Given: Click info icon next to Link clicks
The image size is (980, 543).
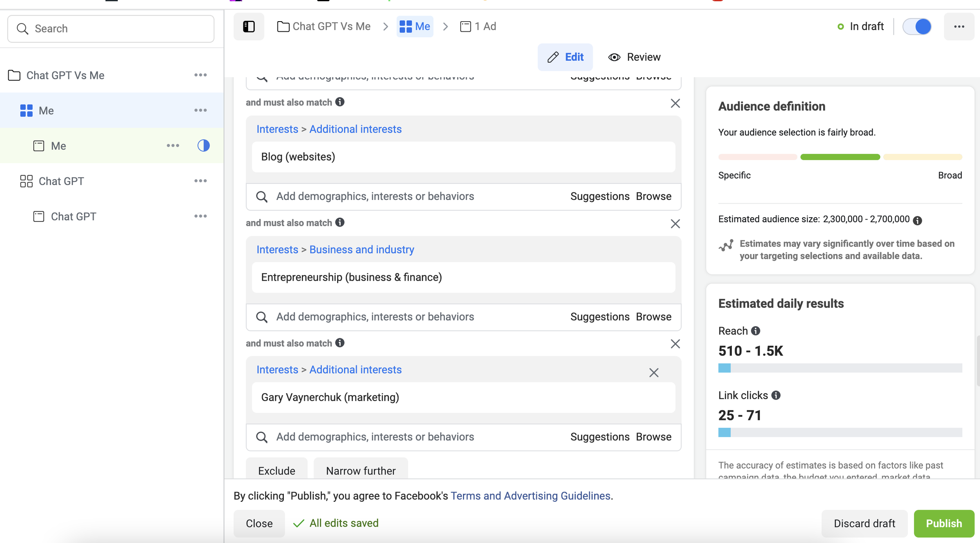Looking at the screenshot, I should [776, 395].
